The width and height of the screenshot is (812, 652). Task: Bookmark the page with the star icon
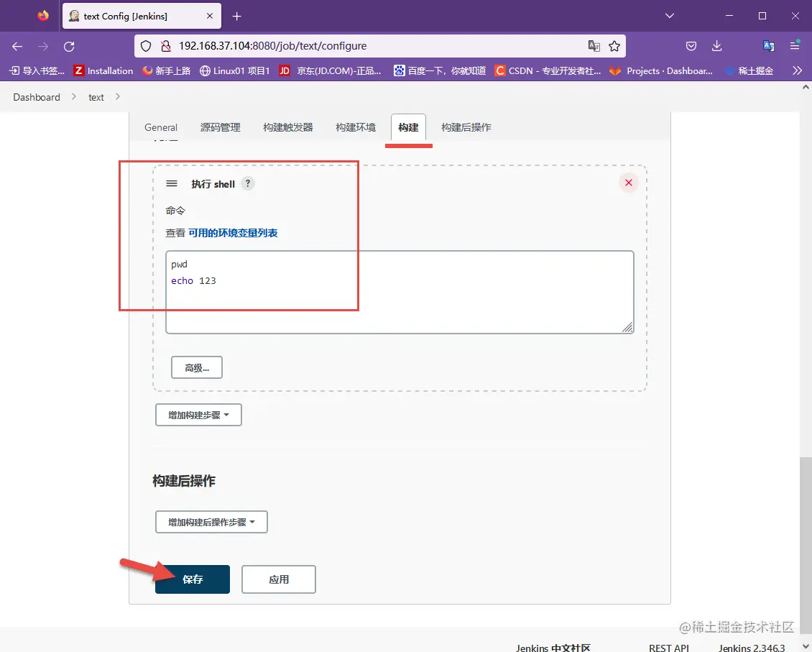[x=614, y=45]
